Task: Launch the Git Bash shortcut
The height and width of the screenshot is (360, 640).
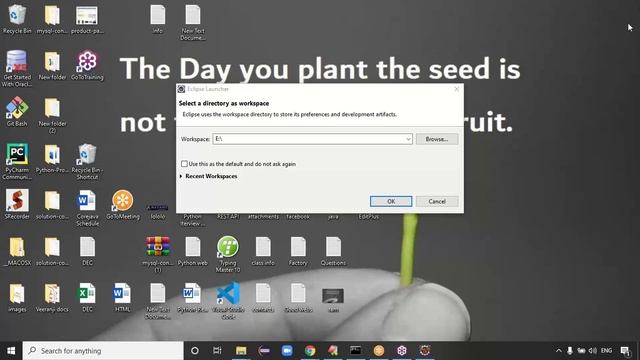Action: point(17,112)
